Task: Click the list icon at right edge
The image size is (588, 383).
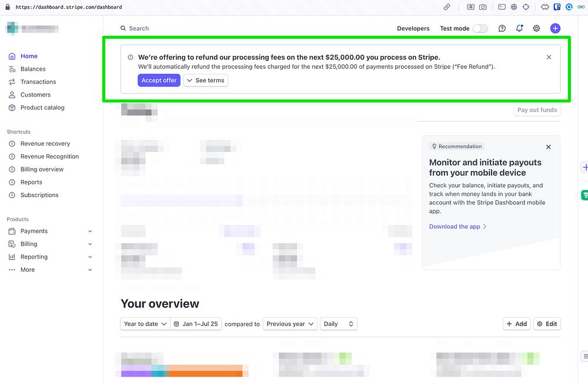Action: pyautogui.click(x=584, y=357)
